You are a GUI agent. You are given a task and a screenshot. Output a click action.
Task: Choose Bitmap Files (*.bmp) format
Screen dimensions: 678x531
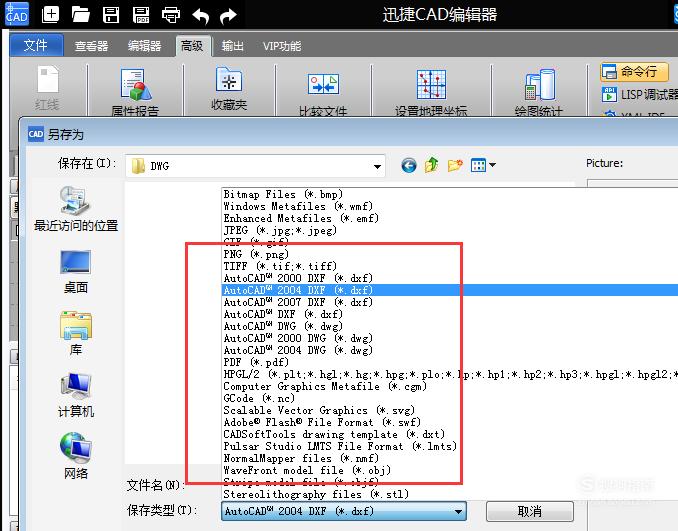(283, 195)
